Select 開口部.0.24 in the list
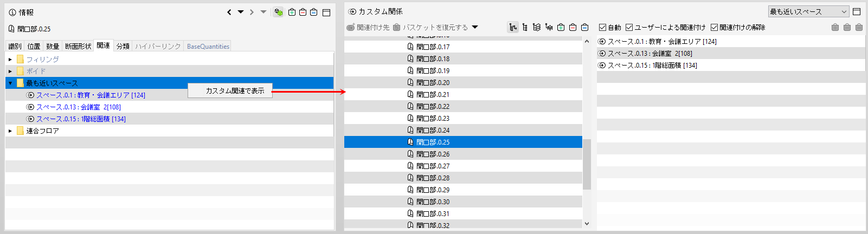Image resolution: width=868 pixels, height=234 pixels. [463, 130]
